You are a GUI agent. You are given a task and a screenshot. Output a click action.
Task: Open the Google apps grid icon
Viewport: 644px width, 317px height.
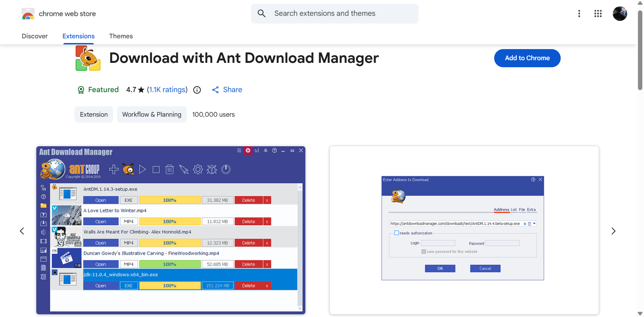coord(598,13)
